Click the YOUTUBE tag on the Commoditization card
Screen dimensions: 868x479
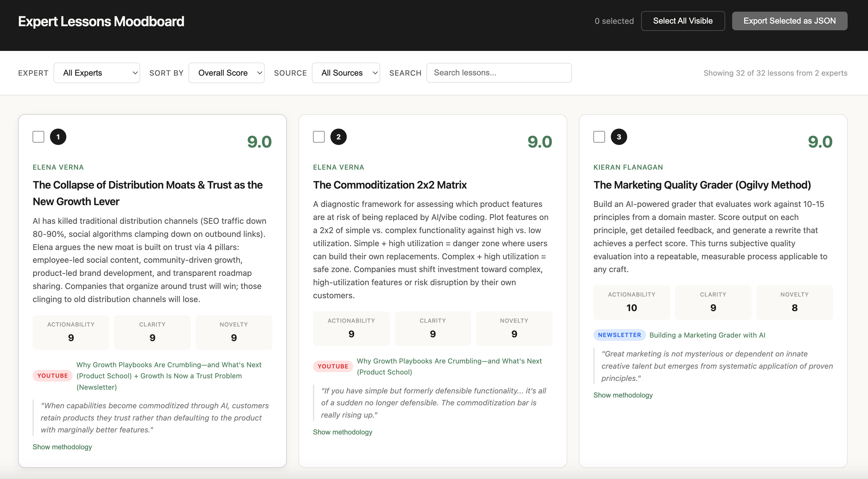[x=332, y=366]
